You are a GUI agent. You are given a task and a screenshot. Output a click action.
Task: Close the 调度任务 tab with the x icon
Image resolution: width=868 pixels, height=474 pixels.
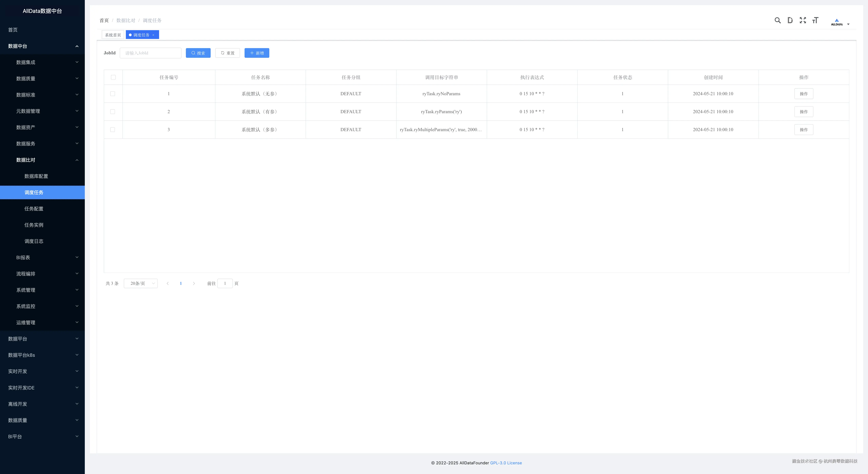[x=153, y=35]
